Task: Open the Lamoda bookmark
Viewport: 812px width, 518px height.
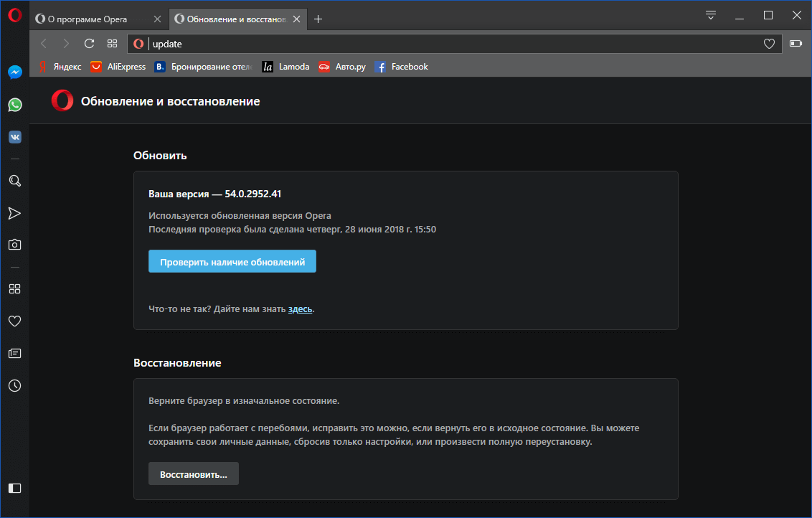Action: (x=286, y=67)
